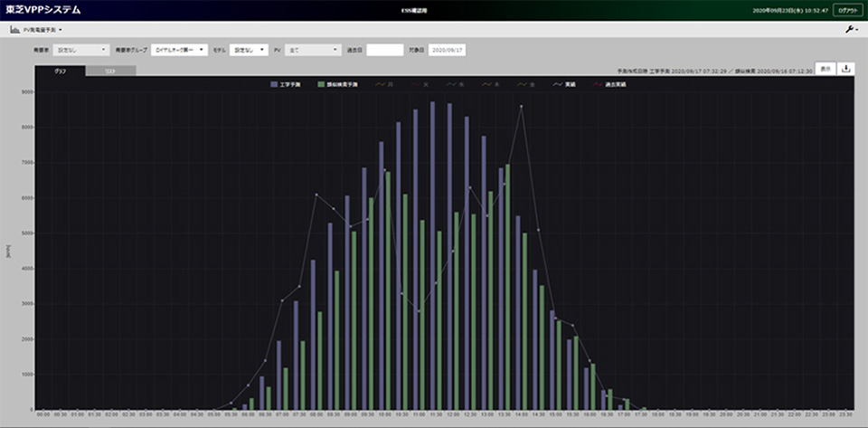Image resolution: width=868 pixels, height=428 pixels.
Task: Click the header date and time 10:52:47
Action: click(x=791, y=11)
